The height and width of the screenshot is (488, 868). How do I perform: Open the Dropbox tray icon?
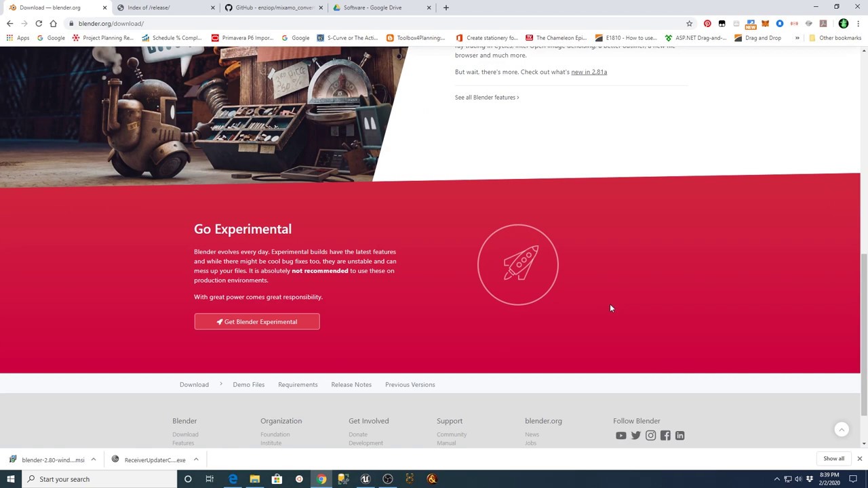click(810, 479)
